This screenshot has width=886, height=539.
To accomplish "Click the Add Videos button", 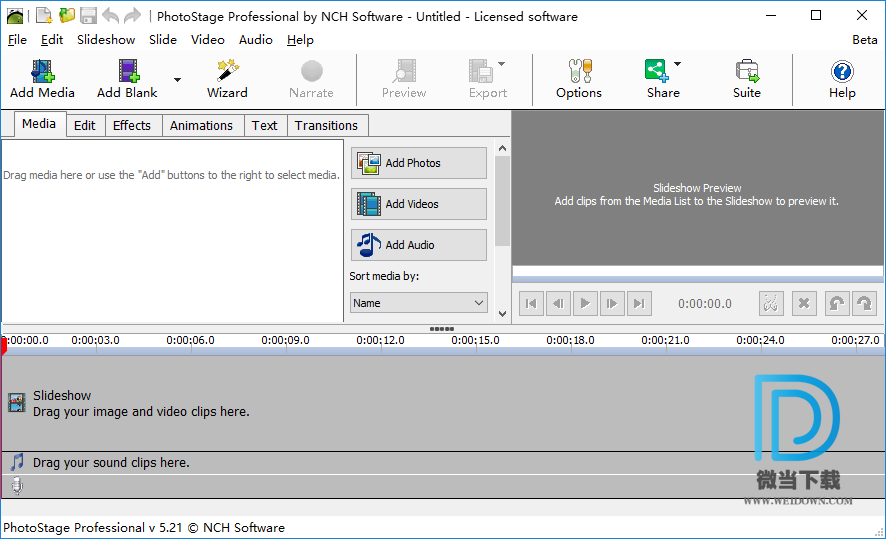I will [x=418, y=204].
